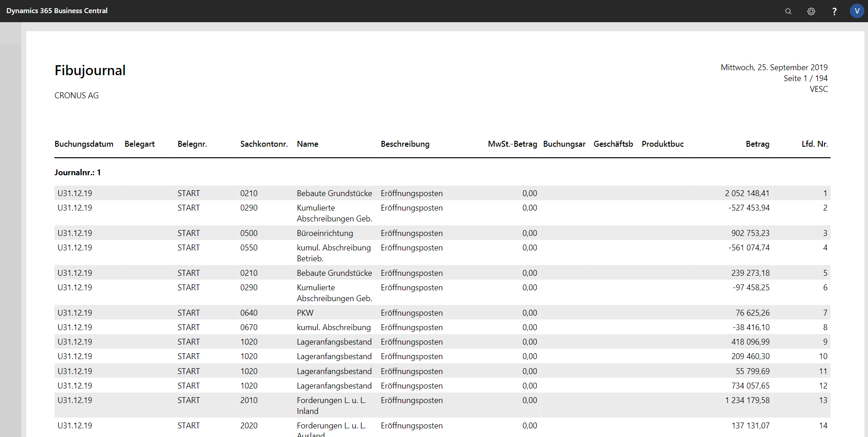This screenshot has height=437, width=868.
Task: Click the MwSt.-Betrag column header
Action: tap(512, 144)
